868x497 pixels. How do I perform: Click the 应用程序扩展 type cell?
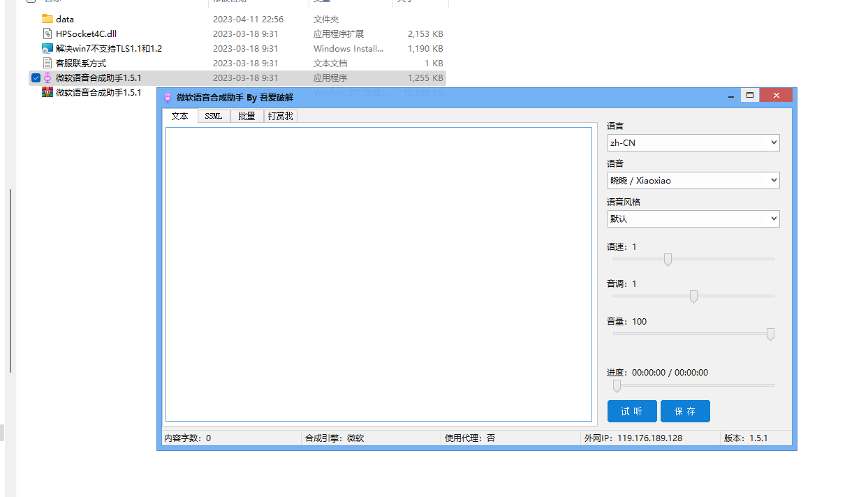pos(339,34)
